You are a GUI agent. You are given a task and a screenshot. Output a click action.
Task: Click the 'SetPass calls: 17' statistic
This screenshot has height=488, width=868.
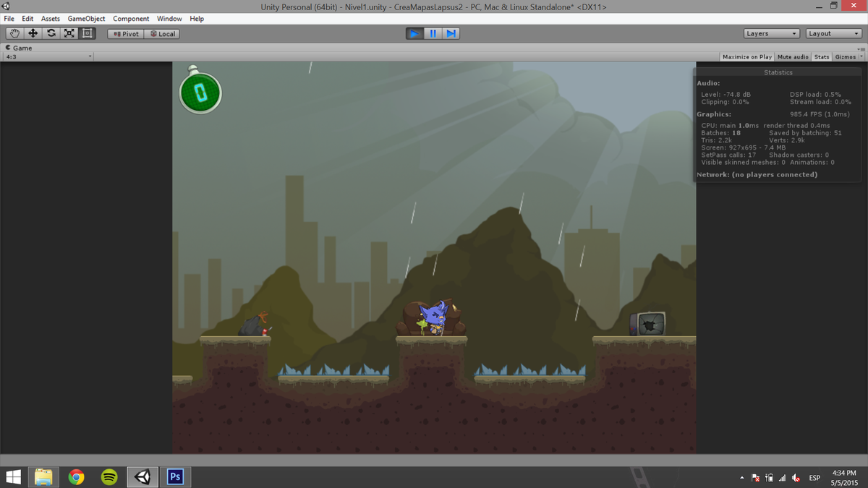point(728,155)
